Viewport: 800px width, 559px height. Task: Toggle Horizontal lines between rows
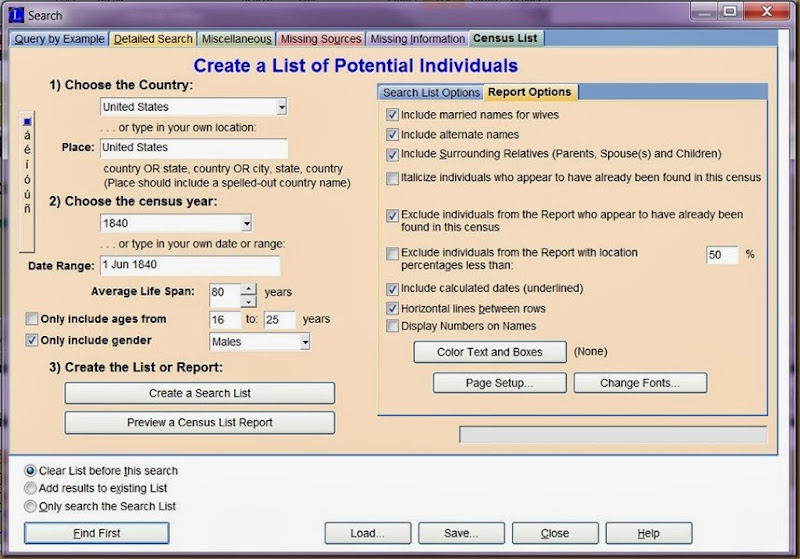pos(392,309)
